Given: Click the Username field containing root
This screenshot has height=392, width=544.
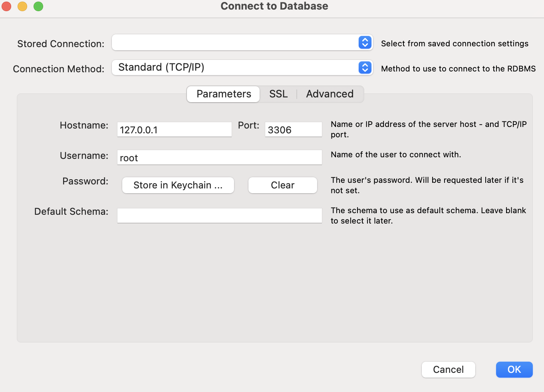Looking at the screenshot, I should [219, 158].
